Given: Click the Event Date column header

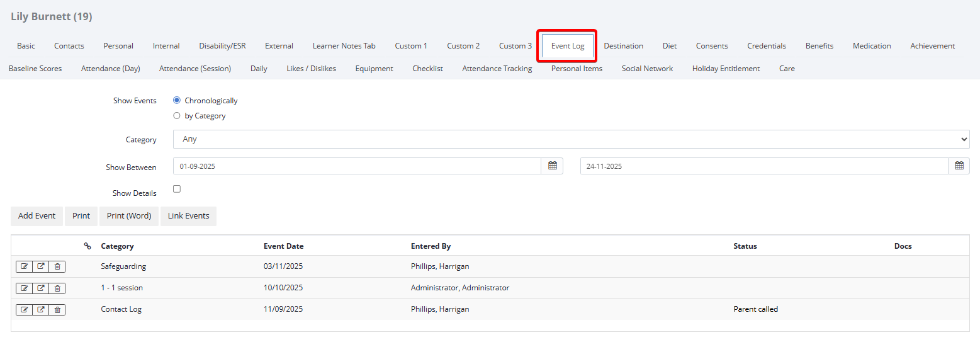Looking at the screenshot, I should pyautogui.click(x=283, y=246).
